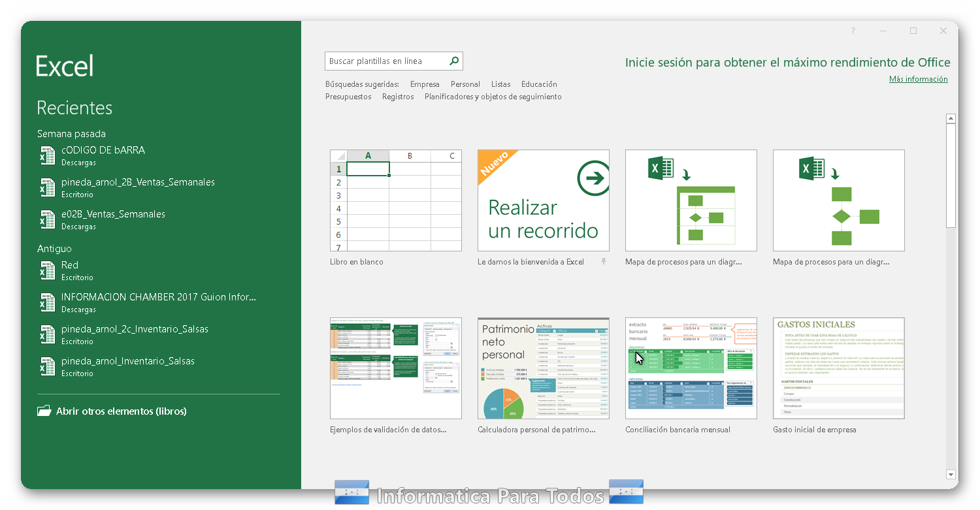Click the scrollbar down arrow
Viewport: 980px width, 510px height.
(951, 474)
